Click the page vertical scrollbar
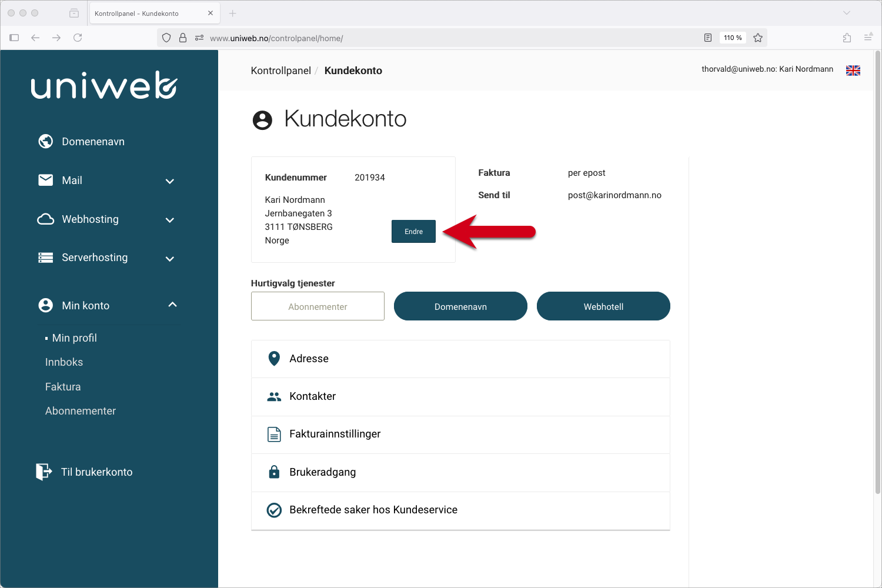This screenshot has width=882, height=588. 878,273
